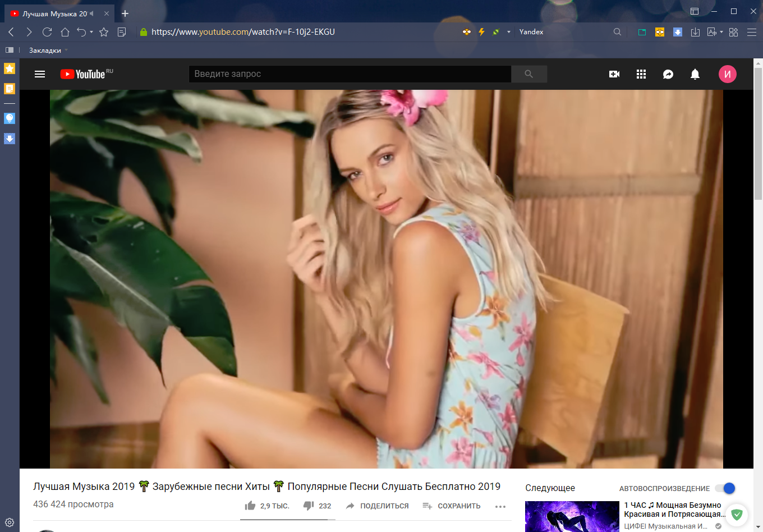Toggle the Автовоспроизведение autoplay switch
The width and height of the screenshot is (763, 532).
(x=725, y=488)
